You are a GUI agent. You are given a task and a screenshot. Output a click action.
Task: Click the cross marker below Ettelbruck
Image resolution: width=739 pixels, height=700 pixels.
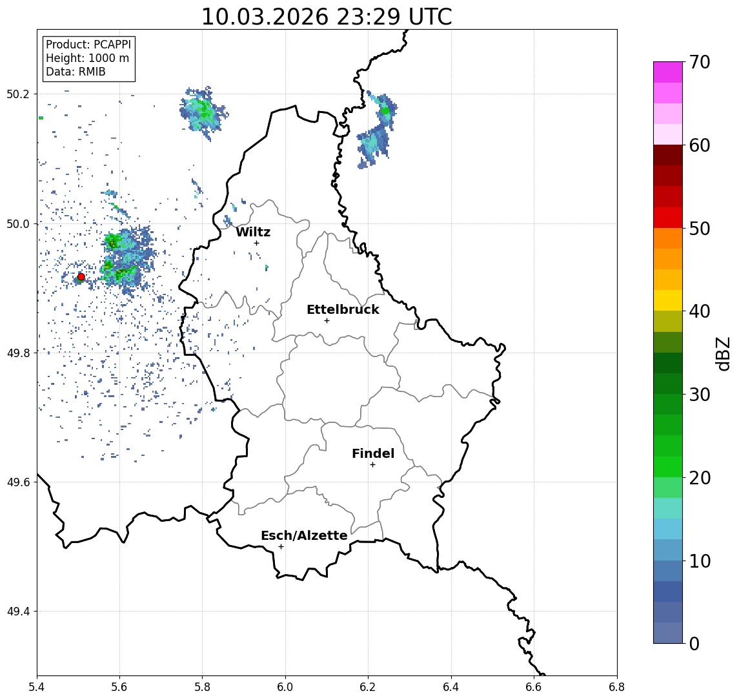click(x=327, y=321)
